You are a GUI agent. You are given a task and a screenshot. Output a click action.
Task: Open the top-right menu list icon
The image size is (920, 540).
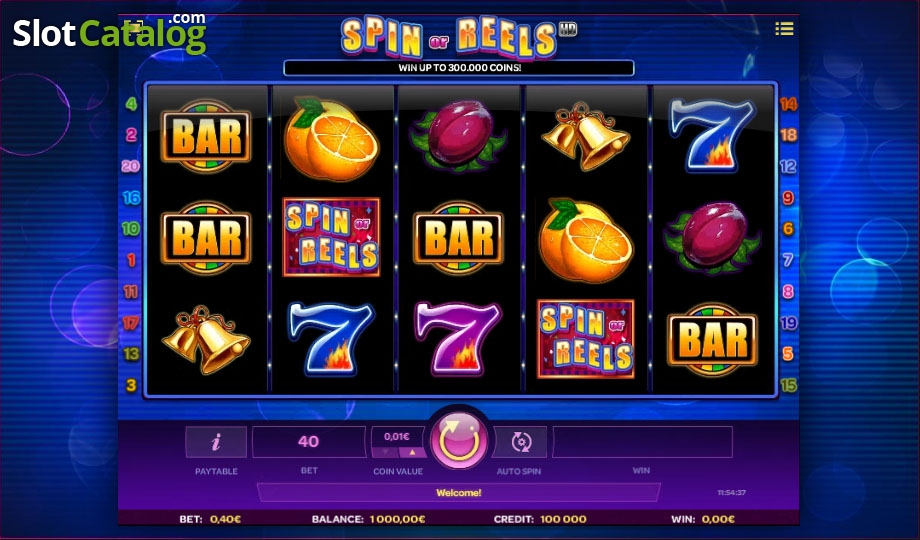[x=784, y=28]
